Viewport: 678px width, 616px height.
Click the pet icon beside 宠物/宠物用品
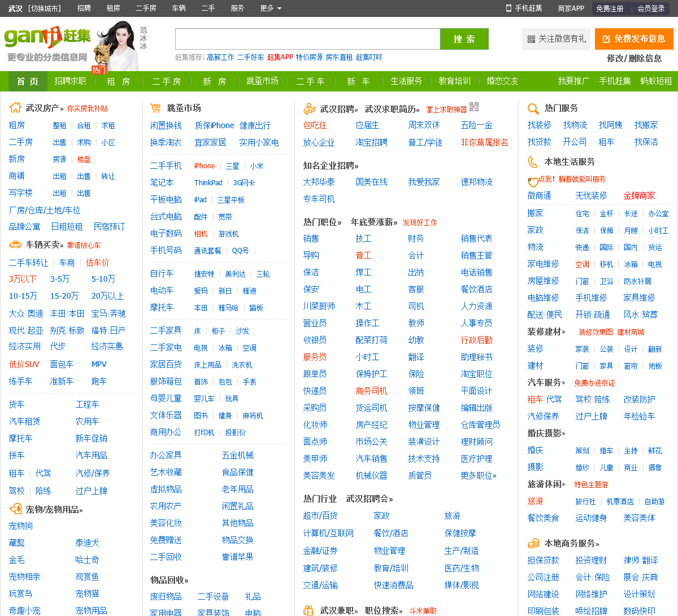tap(15, 509)
